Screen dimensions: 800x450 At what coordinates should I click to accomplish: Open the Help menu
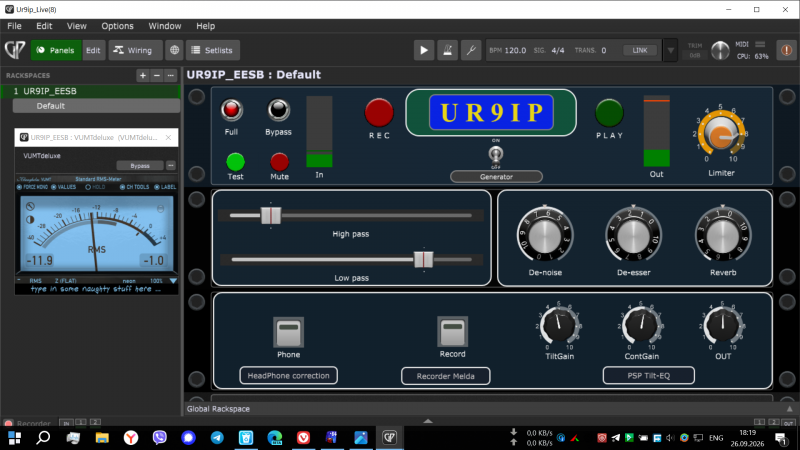206,26
